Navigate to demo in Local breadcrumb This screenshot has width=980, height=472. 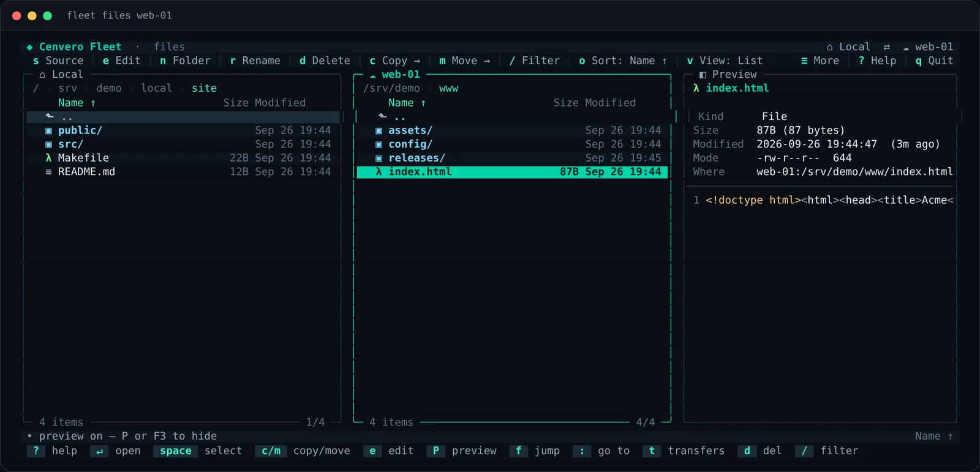tap(109, 88)
